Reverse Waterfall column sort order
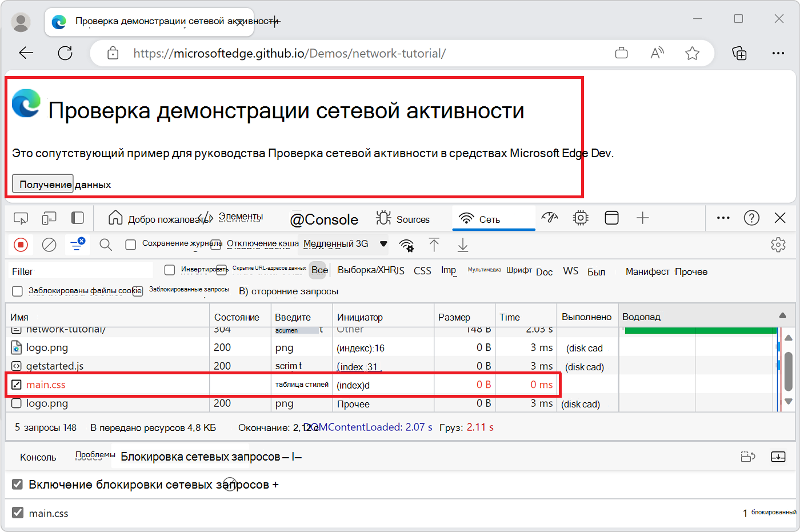Screen dimensions: 800x532 (783, 315)
